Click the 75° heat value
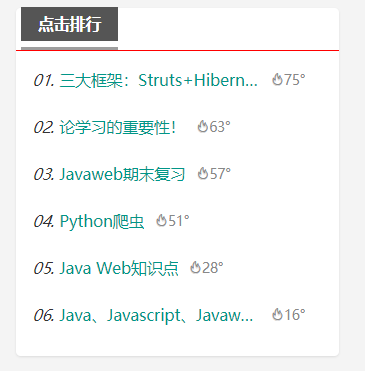 [295, 80]
